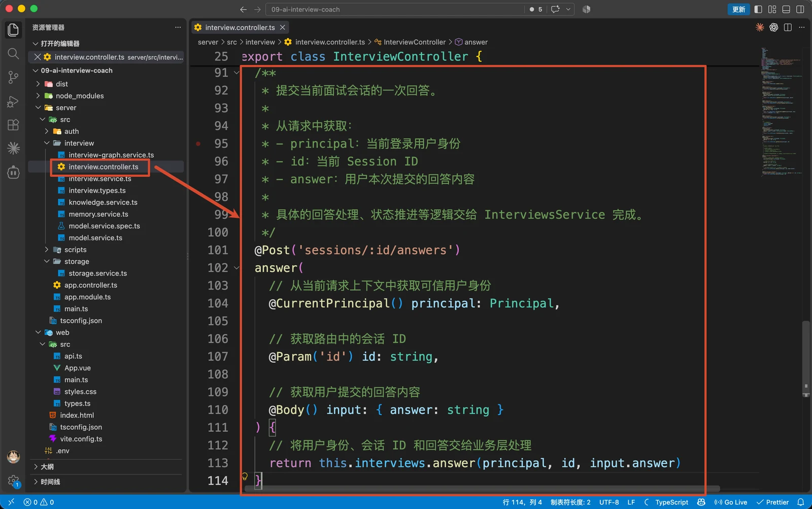Open the remote window indicator
812x509 pixels.
[11, 502]
